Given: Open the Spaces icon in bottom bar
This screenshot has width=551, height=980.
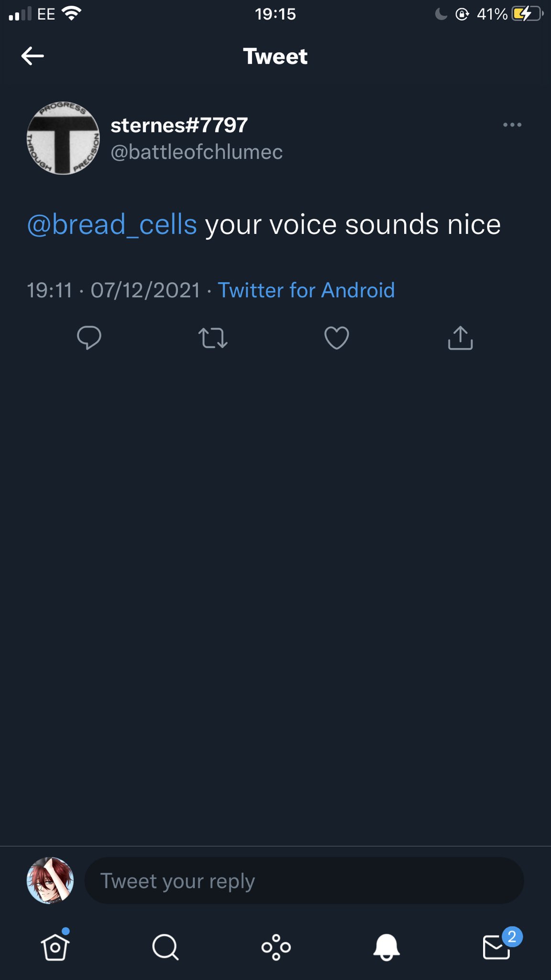Looking at the screenshot, I should coord(276,947).
